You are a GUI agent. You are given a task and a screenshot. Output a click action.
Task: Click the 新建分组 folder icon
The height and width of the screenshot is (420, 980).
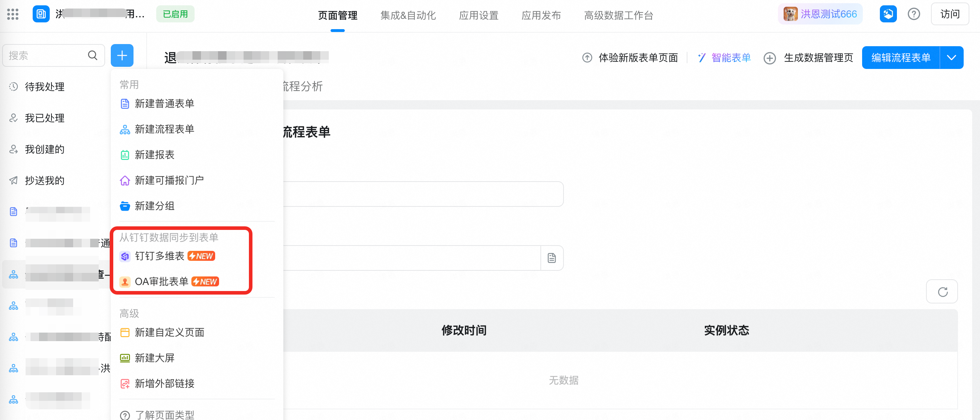pos(125,206)
